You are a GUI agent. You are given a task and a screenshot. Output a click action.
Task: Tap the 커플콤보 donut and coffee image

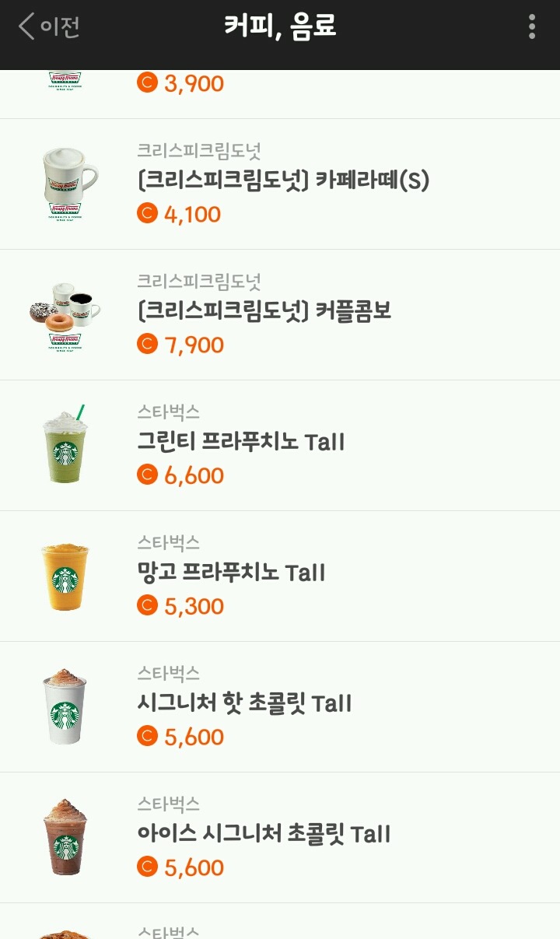(x=65, y=313)
